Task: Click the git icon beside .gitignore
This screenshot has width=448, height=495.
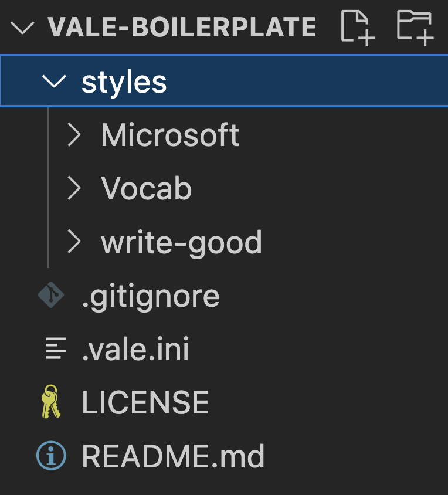Action: point(51,296)
